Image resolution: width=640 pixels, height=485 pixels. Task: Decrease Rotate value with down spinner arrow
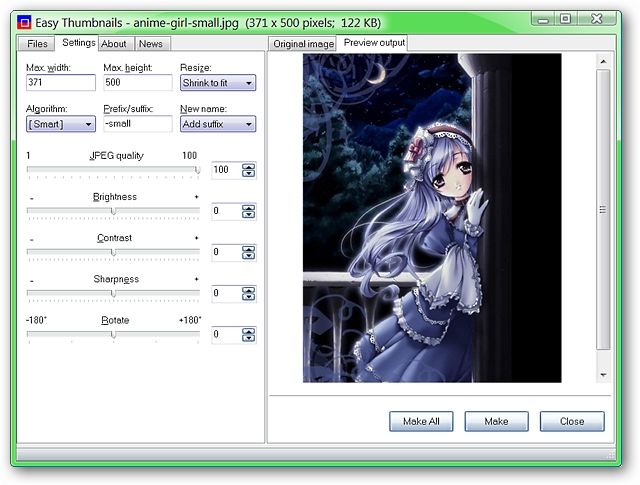(x=249, y=338)
